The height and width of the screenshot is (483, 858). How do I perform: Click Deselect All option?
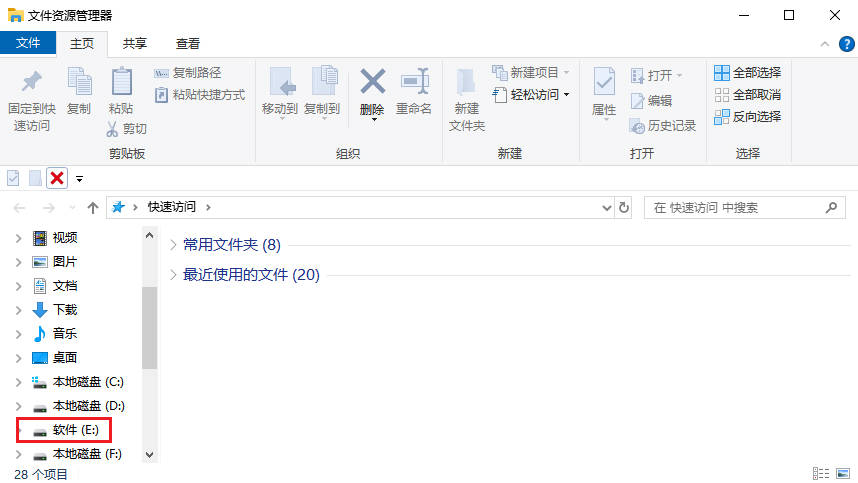747,95
